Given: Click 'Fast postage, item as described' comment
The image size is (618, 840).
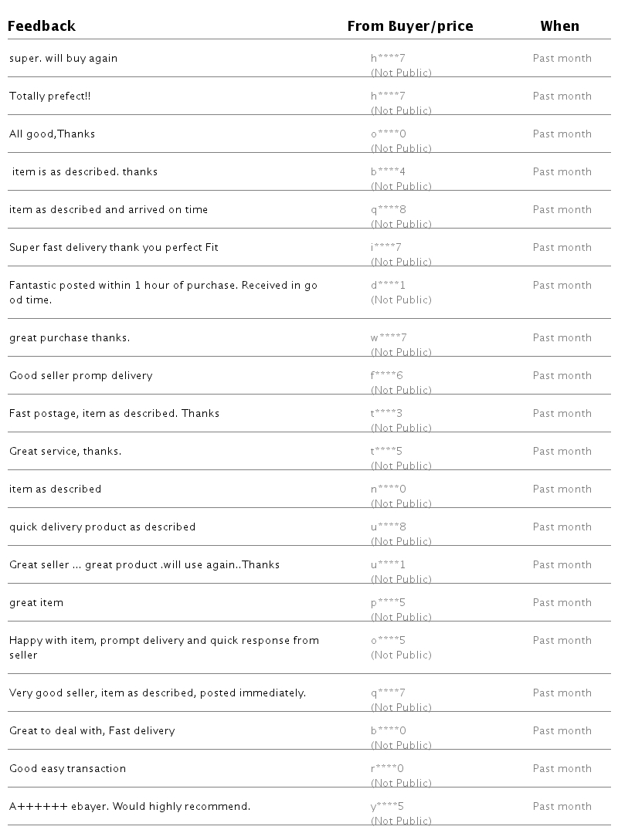Looking at the screenshot, I should click(x=114, y=414).
